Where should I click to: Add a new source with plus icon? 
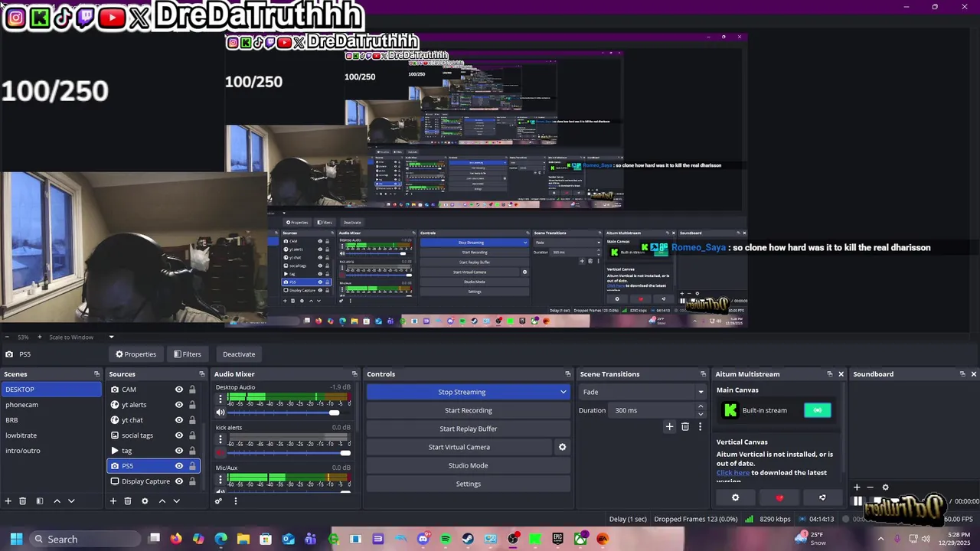point(113,501)
